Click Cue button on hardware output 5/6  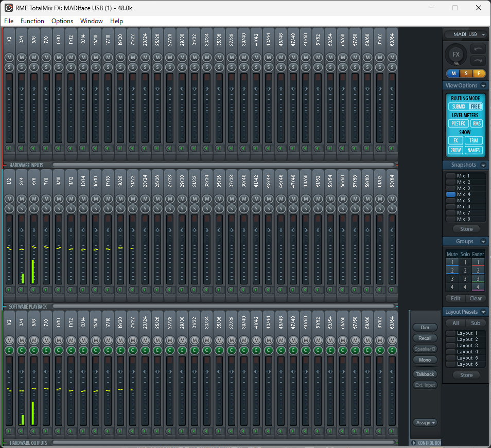pos(34,350)
